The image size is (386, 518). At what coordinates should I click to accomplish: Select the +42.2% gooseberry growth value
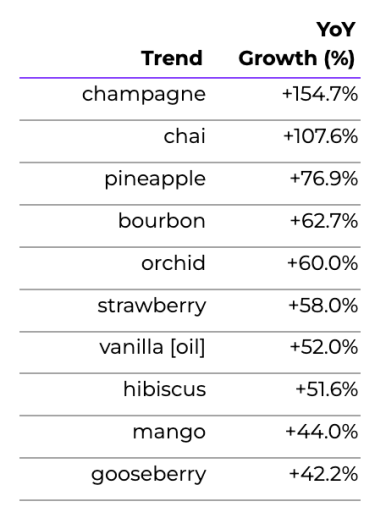pos(323,474)
